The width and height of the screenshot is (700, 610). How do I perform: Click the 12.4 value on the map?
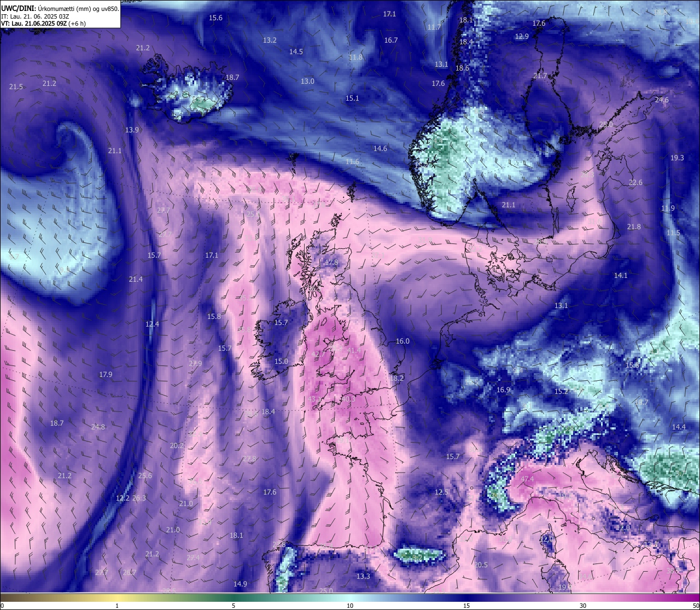coord(152,324)
